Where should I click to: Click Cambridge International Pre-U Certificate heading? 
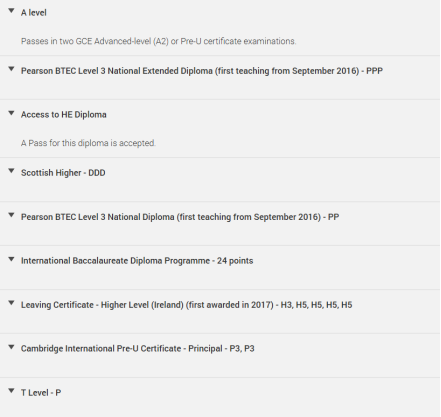(138, 349)
